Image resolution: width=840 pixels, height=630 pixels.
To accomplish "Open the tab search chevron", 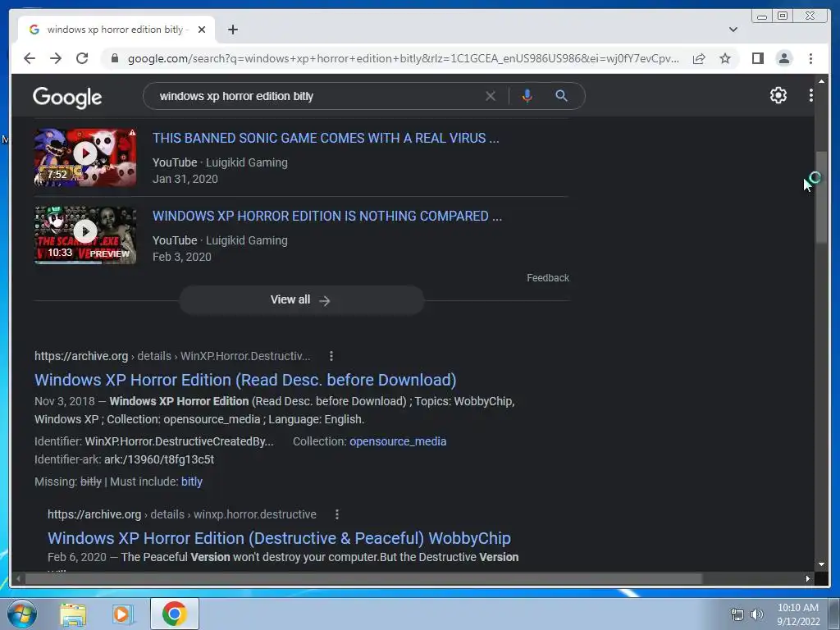I will tap(733, 30).
